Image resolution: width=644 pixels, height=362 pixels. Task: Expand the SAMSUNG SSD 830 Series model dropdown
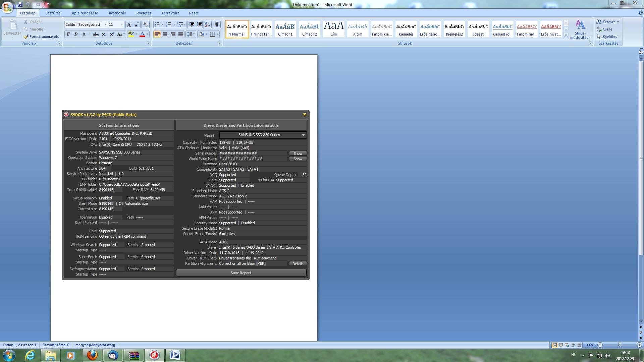pos(303,135)
